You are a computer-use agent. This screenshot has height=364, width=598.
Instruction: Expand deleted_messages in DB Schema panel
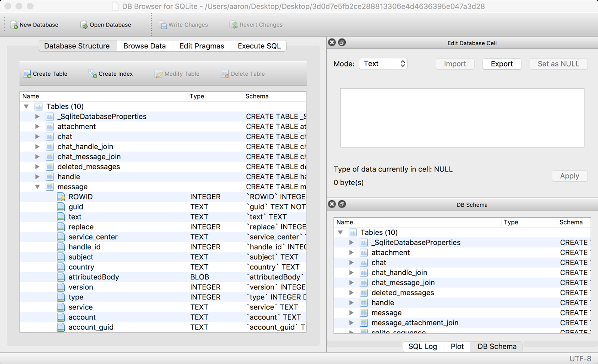coord(351,293)
